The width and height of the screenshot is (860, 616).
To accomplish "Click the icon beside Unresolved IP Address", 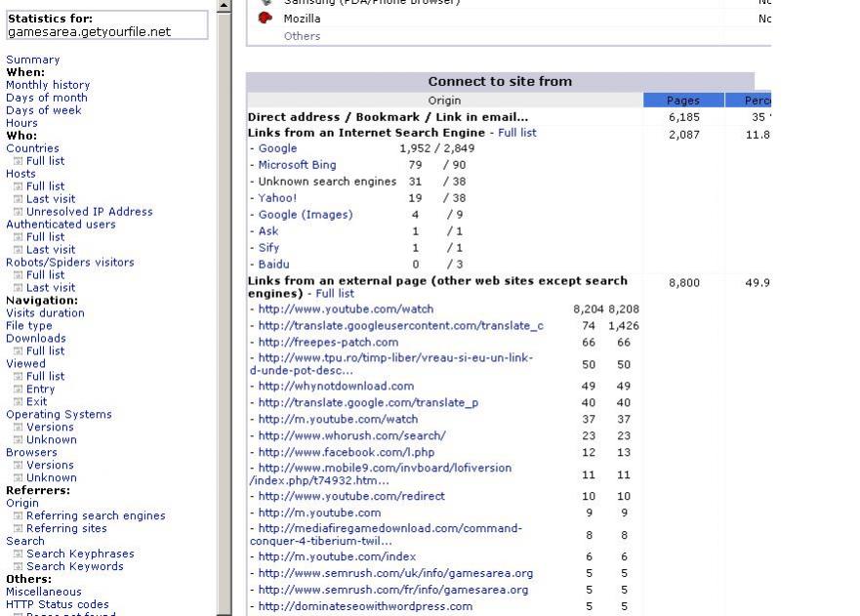I will (x=19, y=212).
